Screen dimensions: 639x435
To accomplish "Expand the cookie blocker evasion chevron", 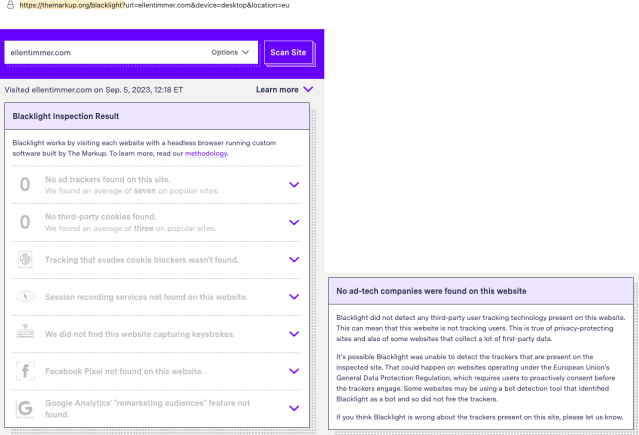I will tap(294, 259).
